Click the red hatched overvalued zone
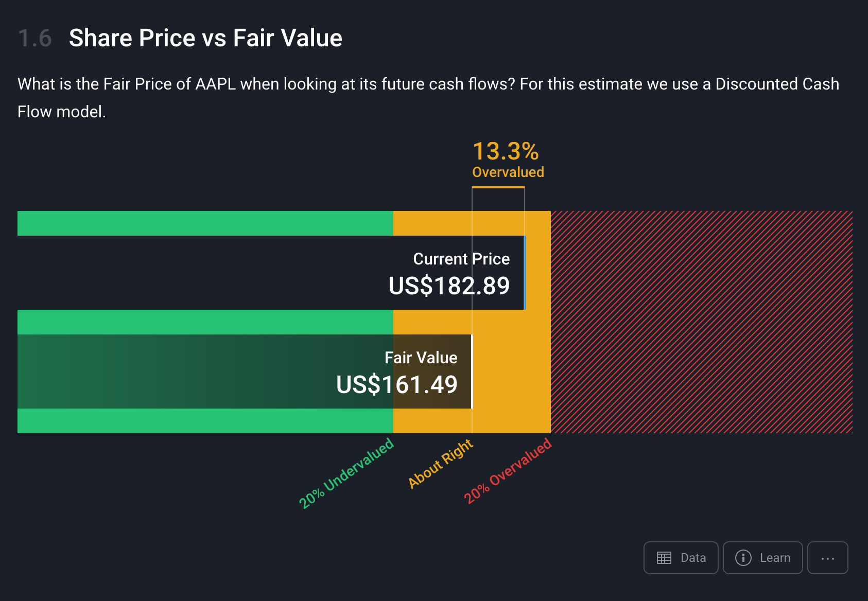 (701, 322)
